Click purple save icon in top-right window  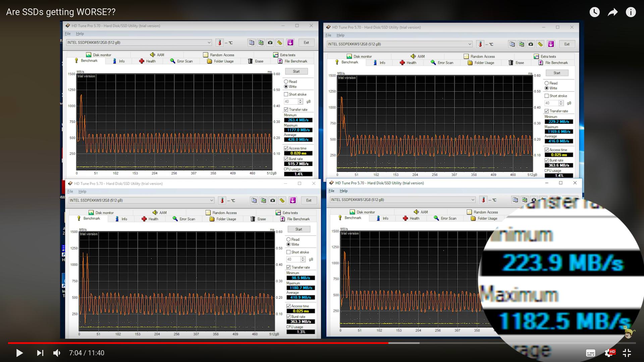(551, 44)
